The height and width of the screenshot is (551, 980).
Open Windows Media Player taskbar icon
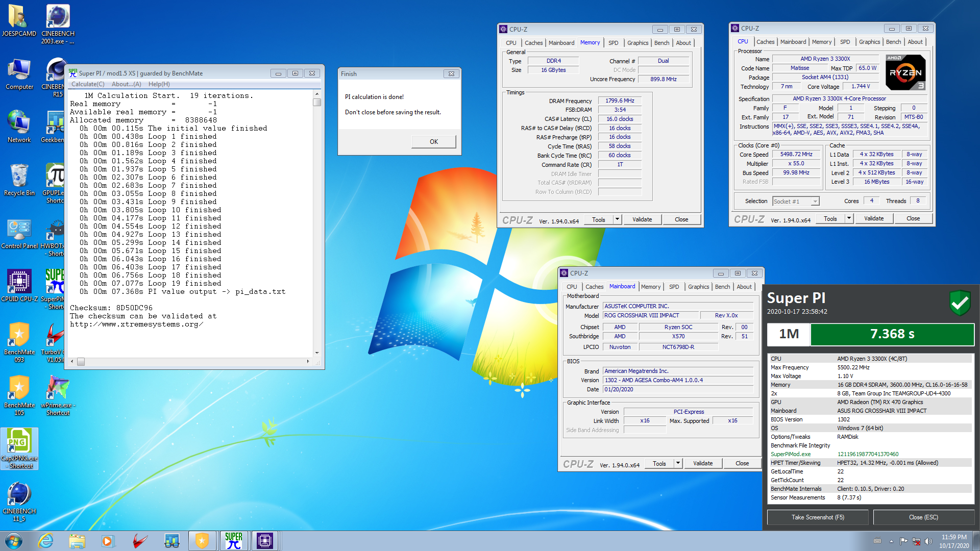coord(107,541)
